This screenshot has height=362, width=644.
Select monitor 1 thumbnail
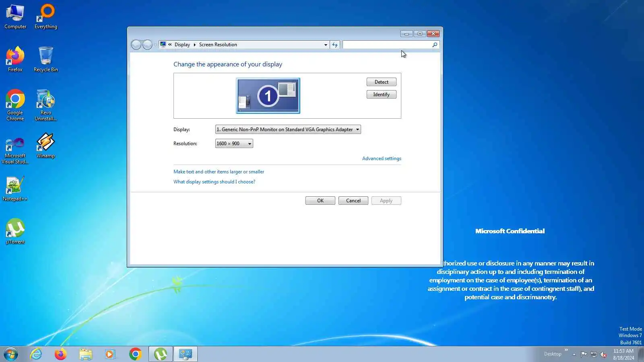[268, 96]
